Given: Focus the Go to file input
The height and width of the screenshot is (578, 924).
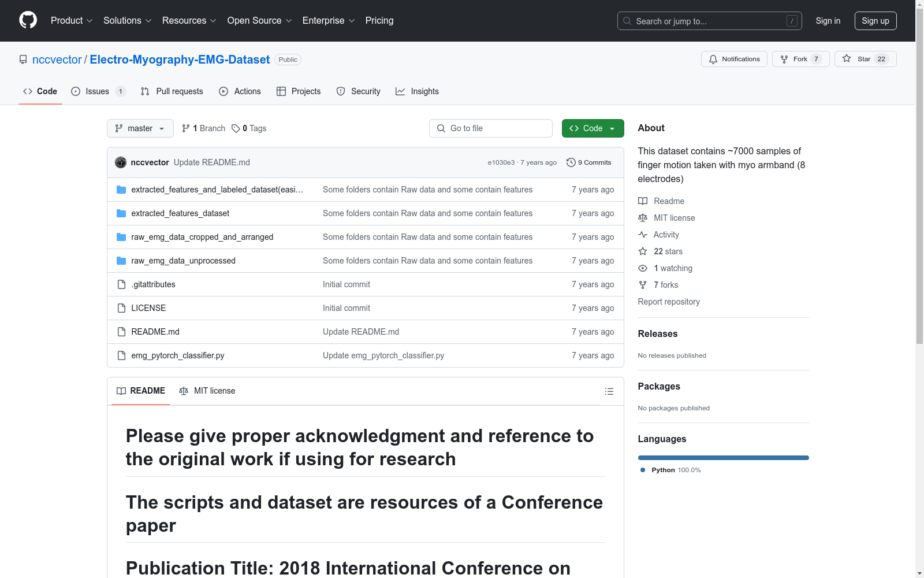Looking at the screenshot, I should pyautogui.click(x=491, y=128).
